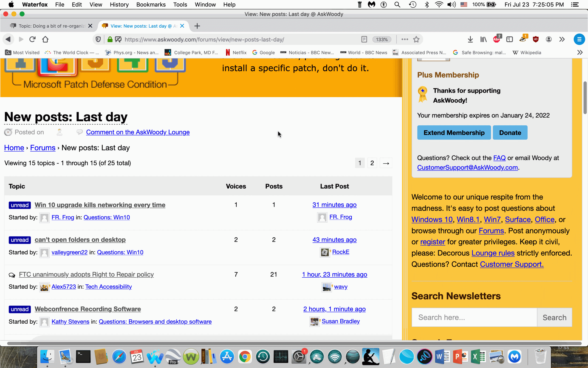Open Safari from the Dock

click(119, 357)
